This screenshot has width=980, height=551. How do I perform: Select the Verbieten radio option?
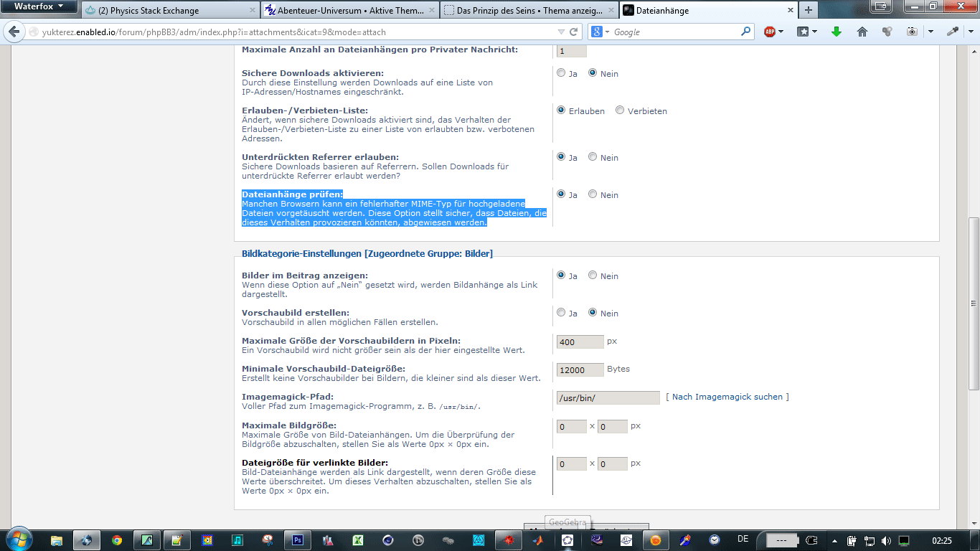[x=620, y=110]
